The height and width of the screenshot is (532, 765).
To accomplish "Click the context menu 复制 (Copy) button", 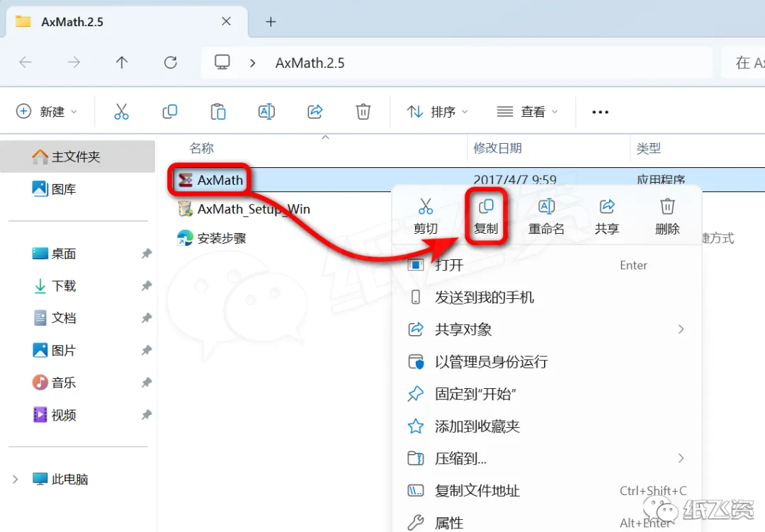I will (486, 217).
